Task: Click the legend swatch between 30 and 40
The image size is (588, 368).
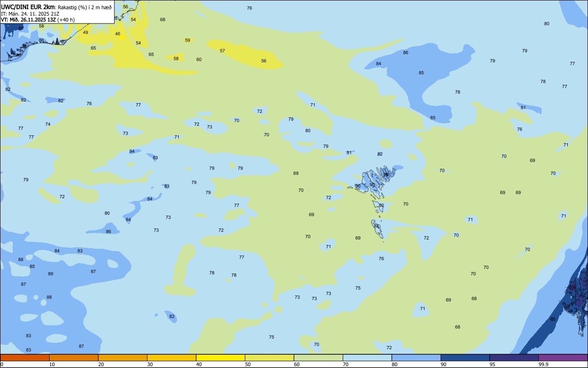Action: tap(171, 357)
